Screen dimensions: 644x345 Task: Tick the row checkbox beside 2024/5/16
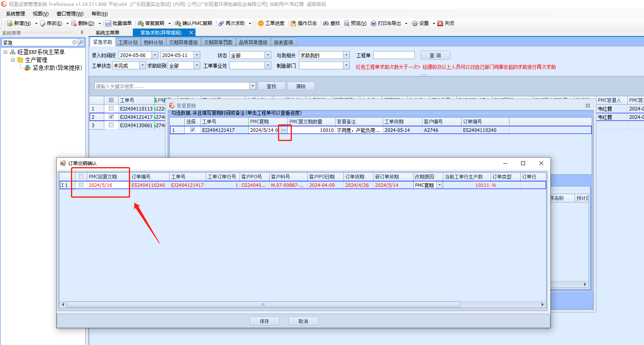point(81,185)
